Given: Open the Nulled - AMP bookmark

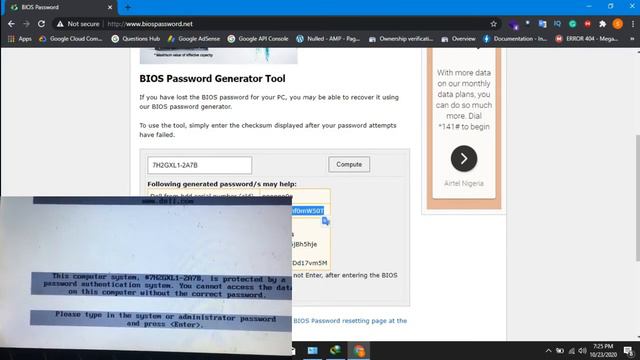Looking at the screenshot, I should [x=328, y=39].
